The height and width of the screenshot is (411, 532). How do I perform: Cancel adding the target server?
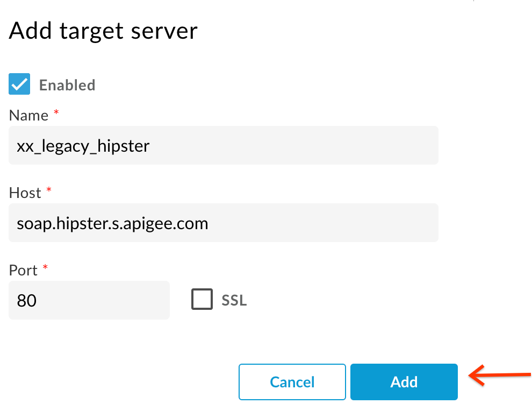[x=292, y=382]
